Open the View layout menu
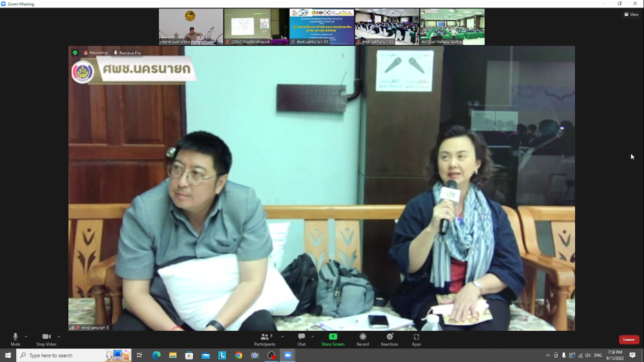 point(631,15)
